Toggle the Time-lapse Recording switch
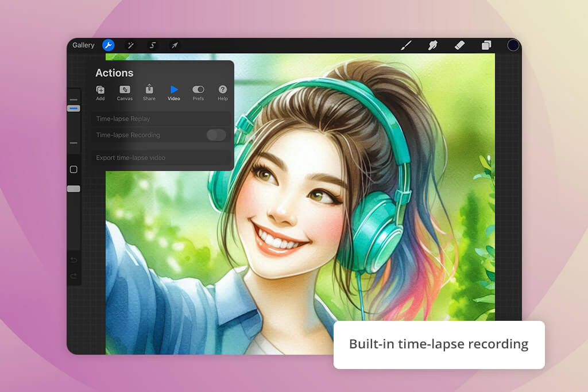 tap(216, 135)
